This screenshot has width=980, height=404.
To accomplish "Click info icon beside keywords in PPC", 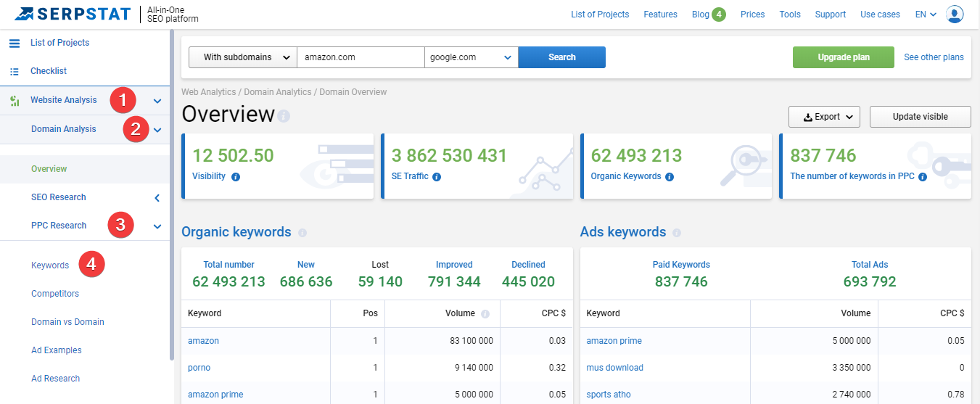I will click(923, 176).
